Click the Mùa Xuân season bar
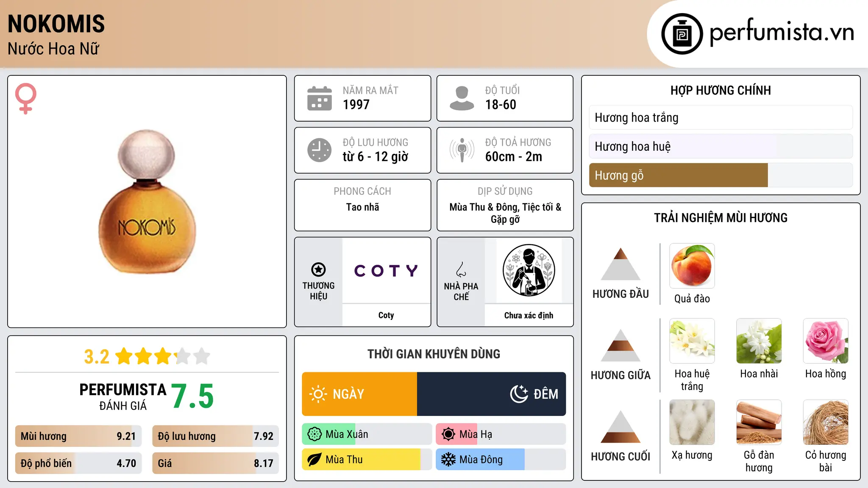This screenshot has width=868, height=488. (367, 434)
